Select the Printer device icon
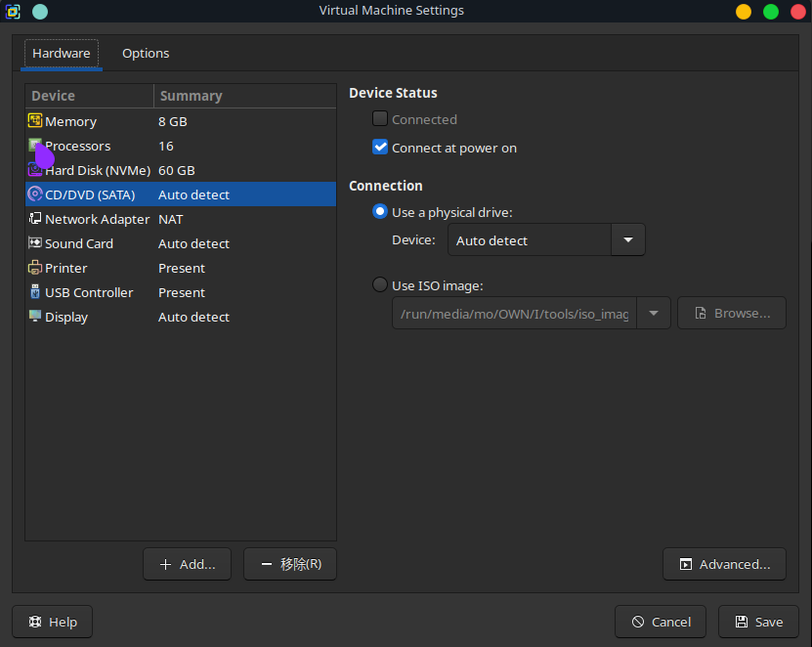 (34, 268)
